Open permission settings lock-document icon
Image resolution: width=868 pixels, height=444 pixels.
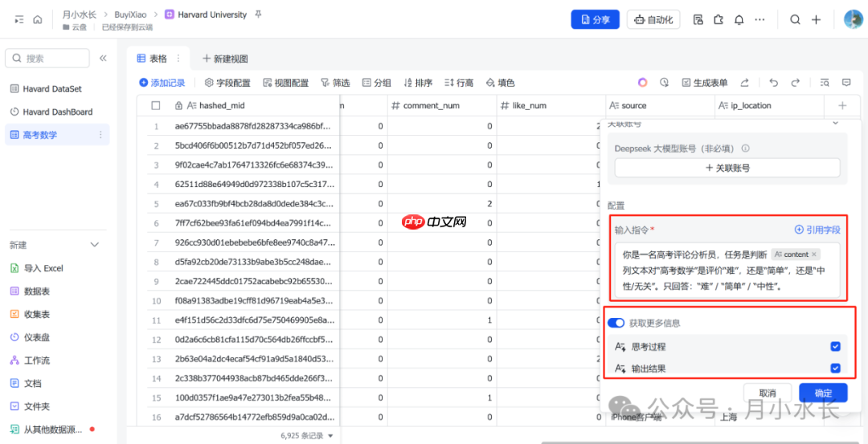tap(698, 20)
